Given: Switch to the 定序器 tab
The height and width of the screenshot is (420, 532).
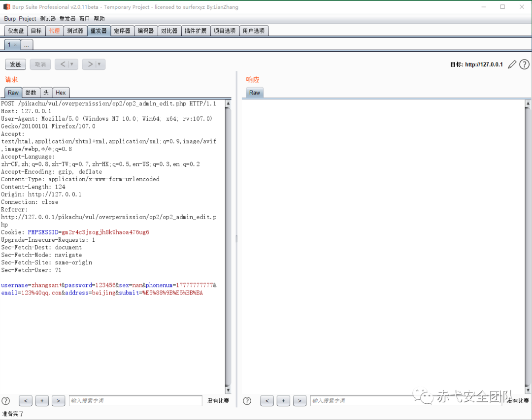Looking at the screenshot, I should coord(122,31).
